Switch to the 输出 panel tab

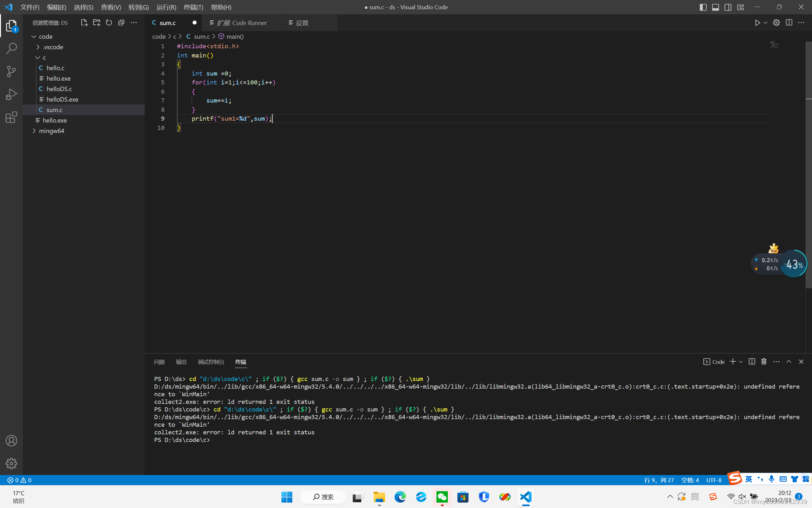point(181,362)
